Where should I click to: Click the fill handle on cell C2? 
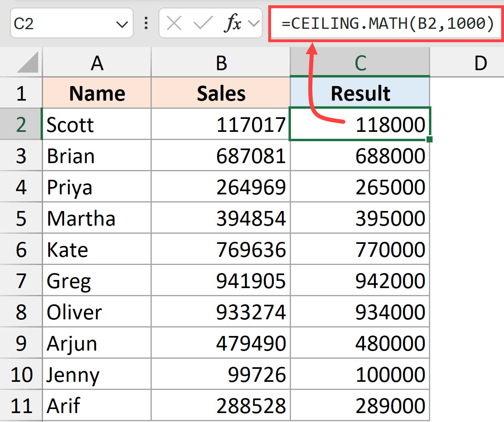430,140
